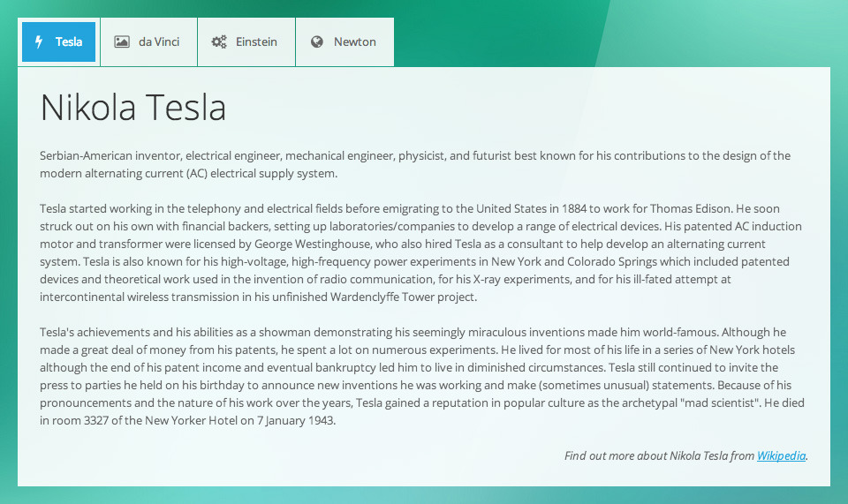Viewport: 848px width, 504px height.
Task: Switch to the da Vinci tab
Action: [148, 42]
